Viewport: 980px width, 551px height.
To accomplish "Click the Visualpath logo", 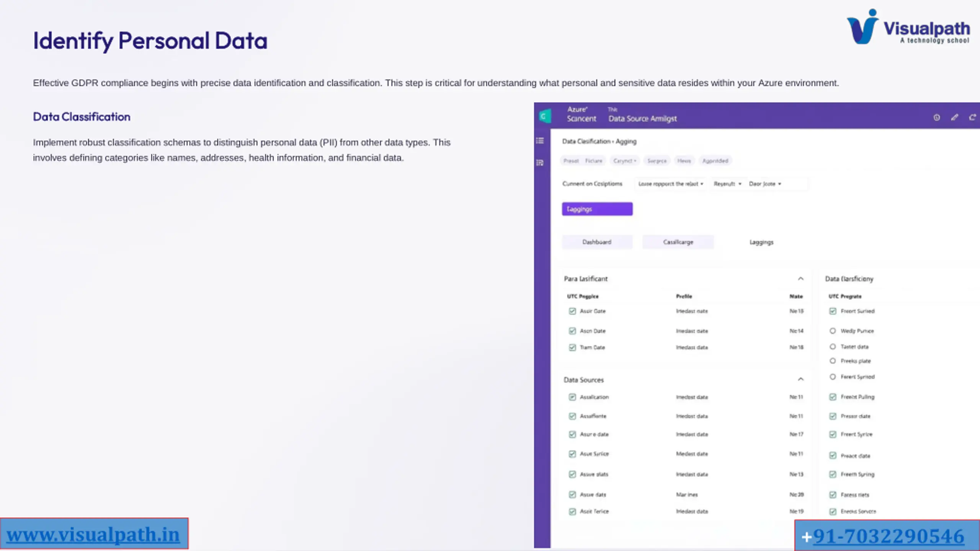I will 908,27.
